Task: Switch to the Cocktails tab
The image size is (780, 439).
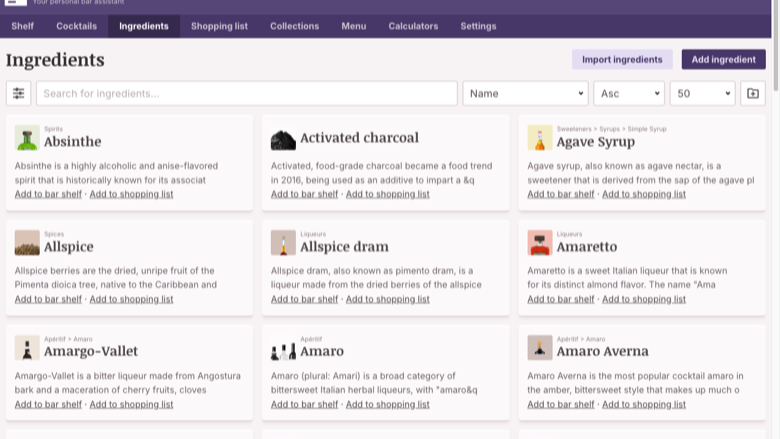Action: [x=77, y=26]
